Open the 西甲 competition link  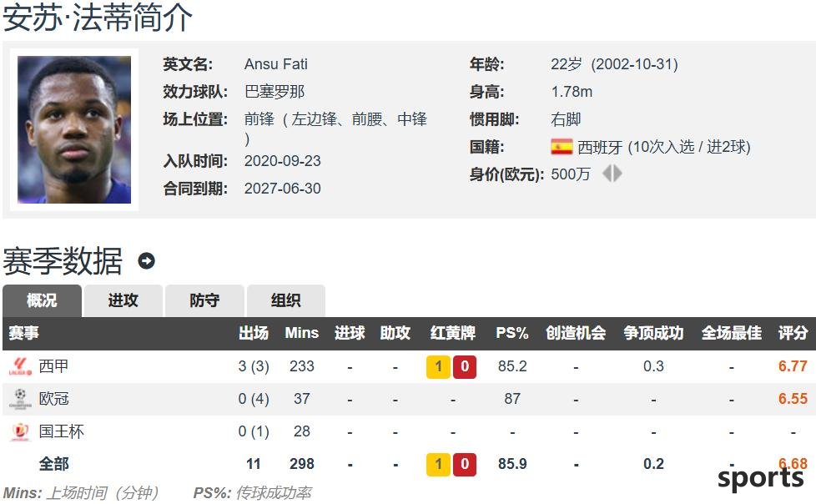(x=54, y=366)
